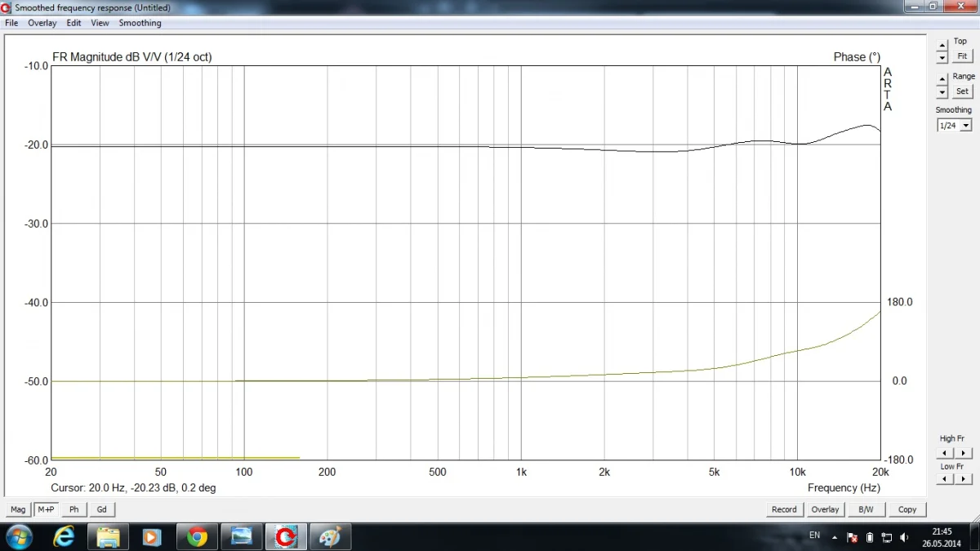
Task: Open the Smoothing menu in menu bar
Action: 140,23
